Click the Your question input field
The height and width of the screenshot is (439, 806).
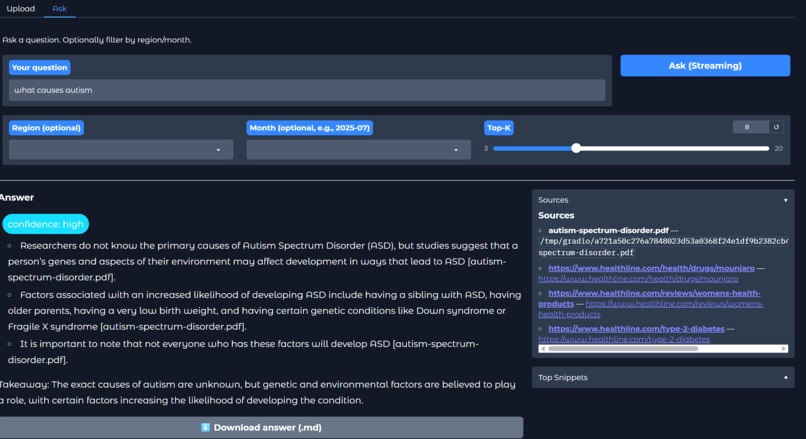point(307,90)
